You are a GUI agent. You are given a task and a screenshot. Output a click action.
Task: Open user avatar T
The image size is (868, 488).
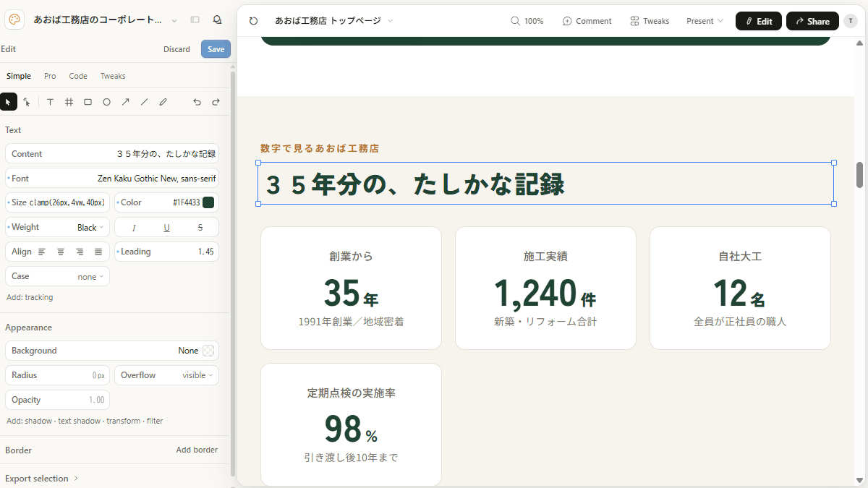851,21
